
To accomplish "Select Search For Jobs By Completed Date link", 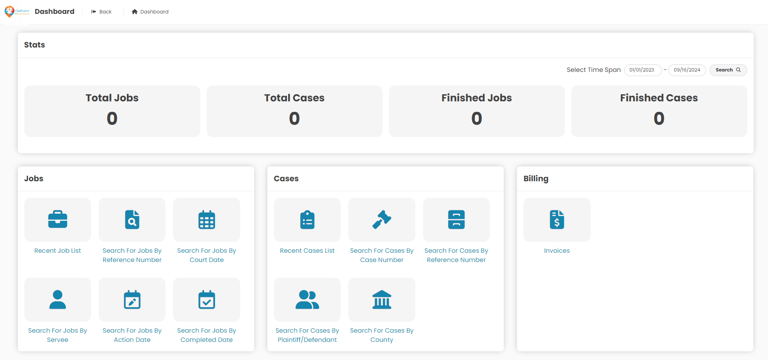I will [x=206, y=335].
